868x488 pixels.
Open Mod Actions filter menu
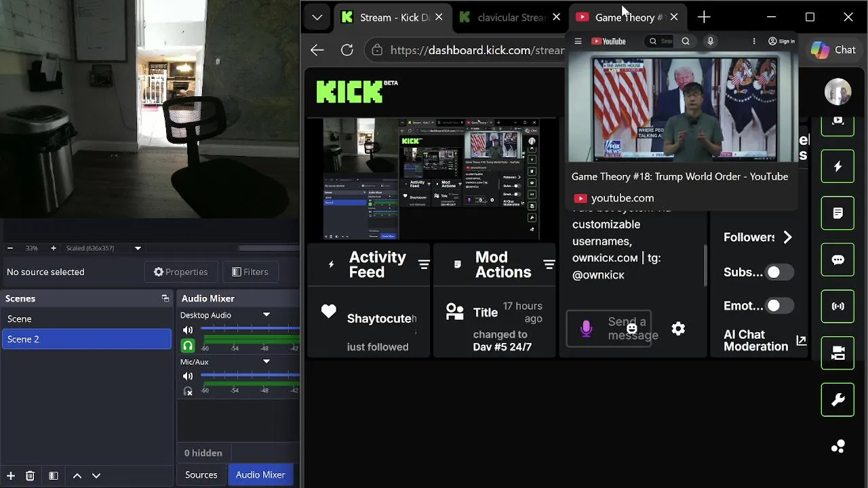pos(549,264)
